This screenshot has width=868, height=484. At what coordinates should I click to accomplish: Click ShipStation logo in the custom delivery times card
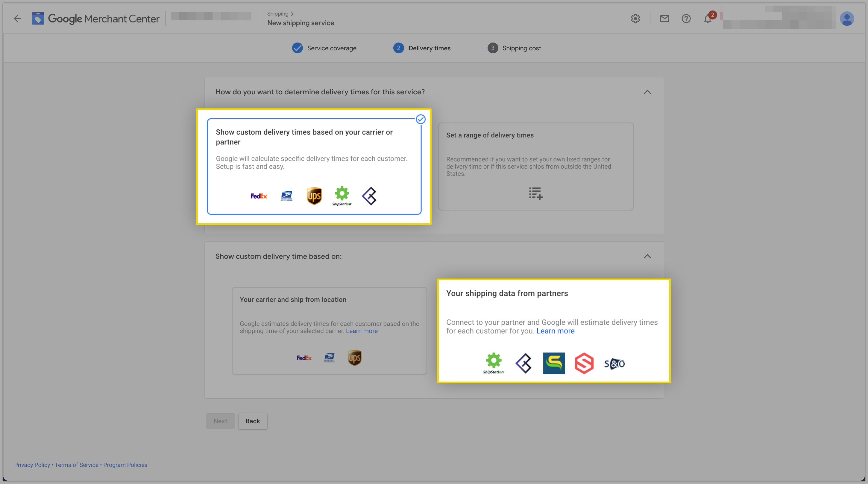click(x=342, y=196)
